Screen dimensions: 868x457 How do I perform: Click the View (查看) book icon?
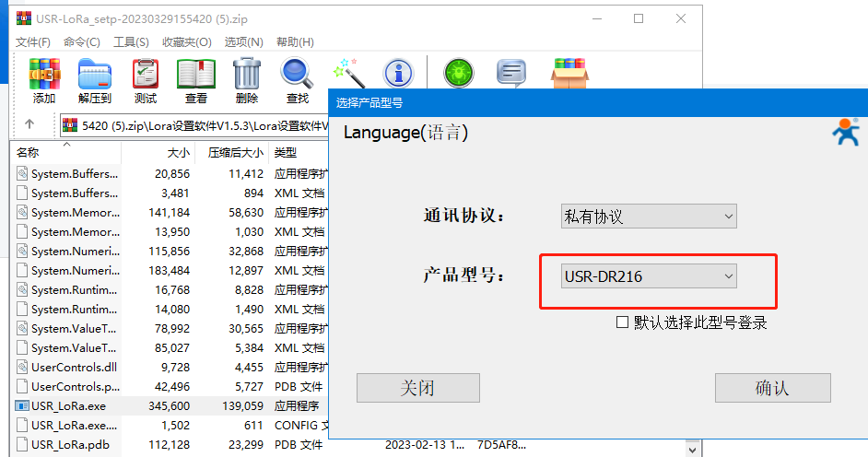pyautogui.click(x=196, y=74)
